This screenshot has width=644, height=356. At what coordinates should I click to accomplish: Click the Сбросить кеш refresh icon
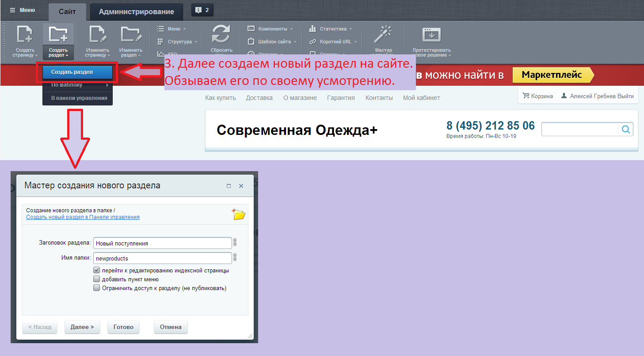click(221, 34)
